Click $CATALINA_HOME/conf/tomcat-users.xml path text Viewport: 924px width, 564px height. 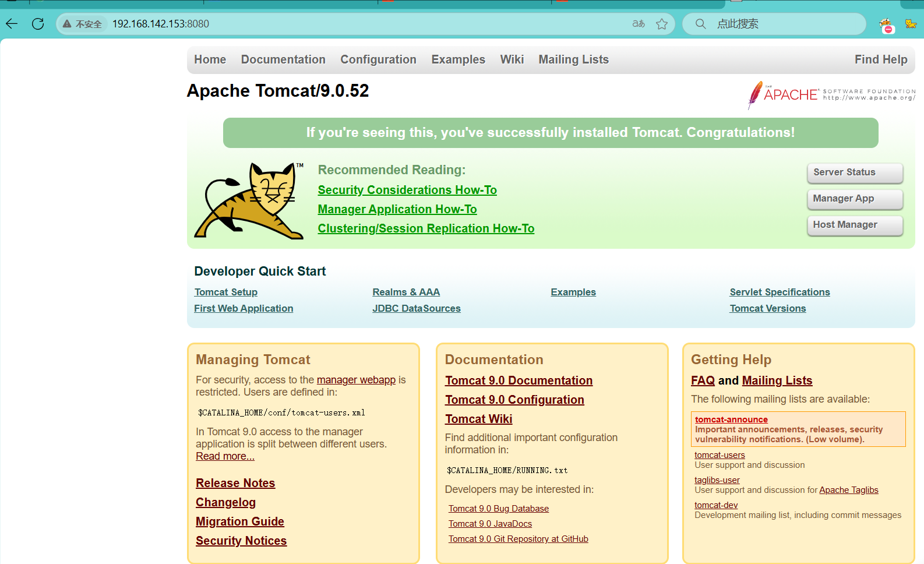click(281, 413)
